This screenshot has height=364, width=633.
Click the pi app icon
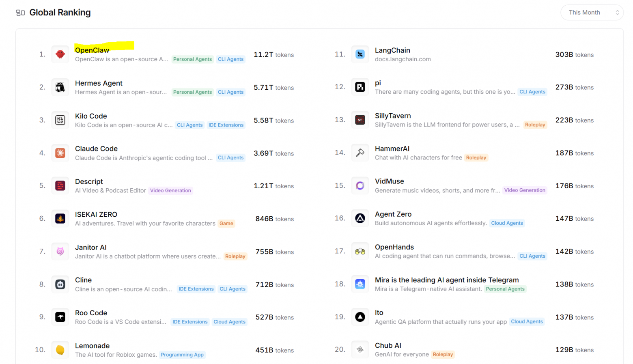(x=360, y=87)
